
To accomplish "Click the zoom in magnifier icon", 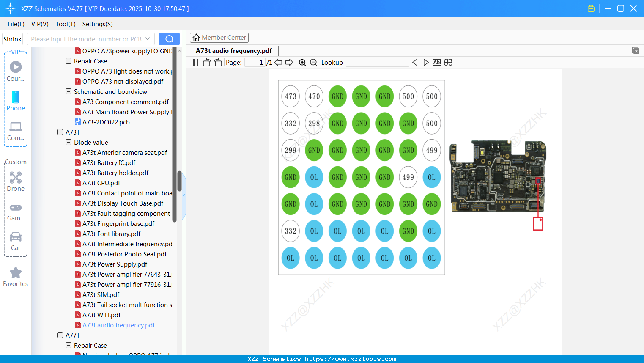I will tap(302, 63).
